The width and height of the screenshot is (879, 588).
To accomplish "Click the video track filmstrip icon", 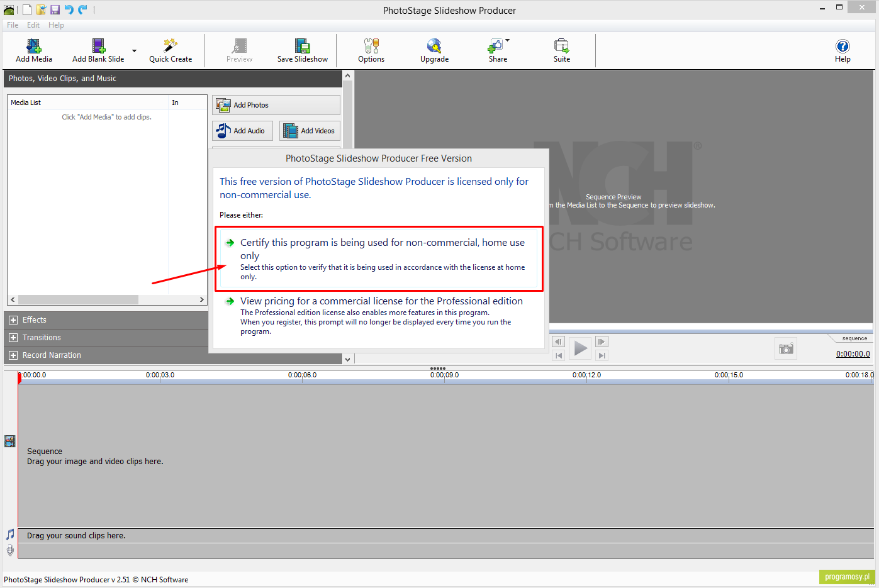I will (x=10, y=441).
